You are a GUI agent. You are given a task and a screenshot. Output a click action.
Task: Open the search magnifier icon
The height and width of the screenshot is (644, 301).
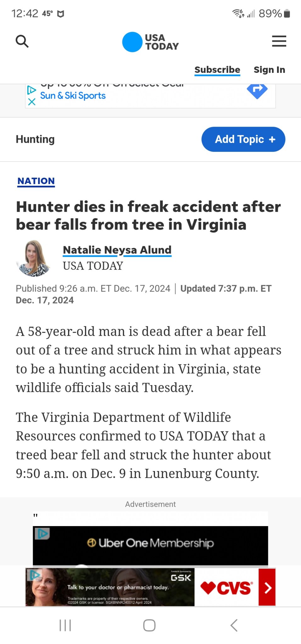[x=22, y=41]
